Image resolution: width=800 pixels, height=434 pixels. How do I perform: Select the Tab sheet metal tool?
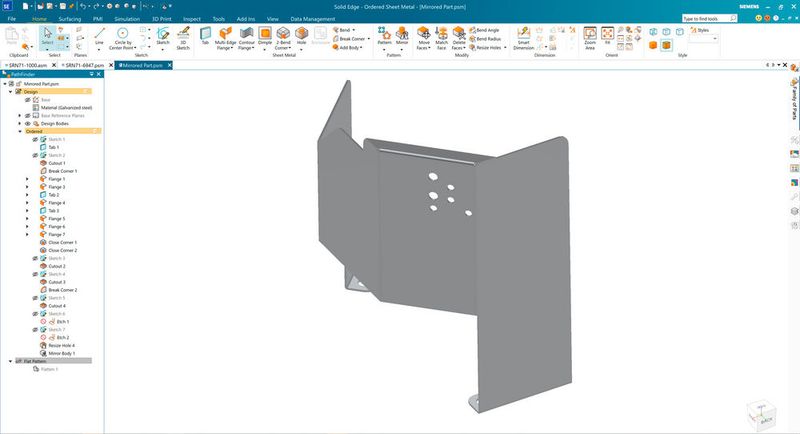(205, 38)
